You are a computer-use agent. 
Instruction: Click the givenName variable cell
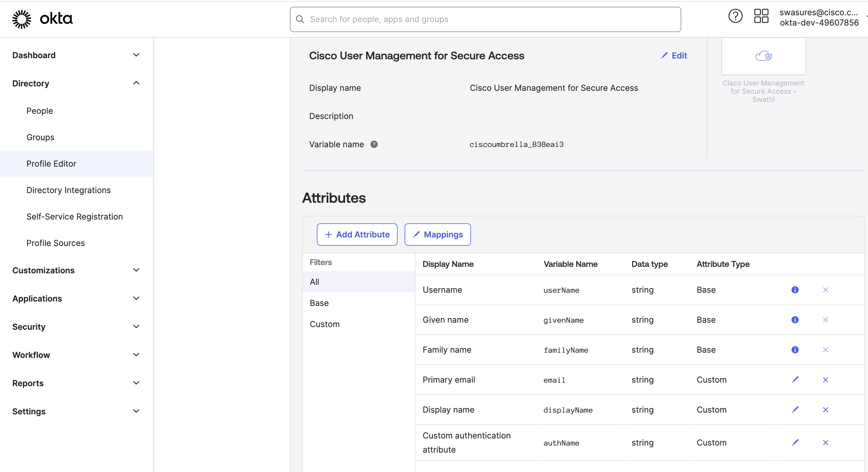[x=563, y=320]
